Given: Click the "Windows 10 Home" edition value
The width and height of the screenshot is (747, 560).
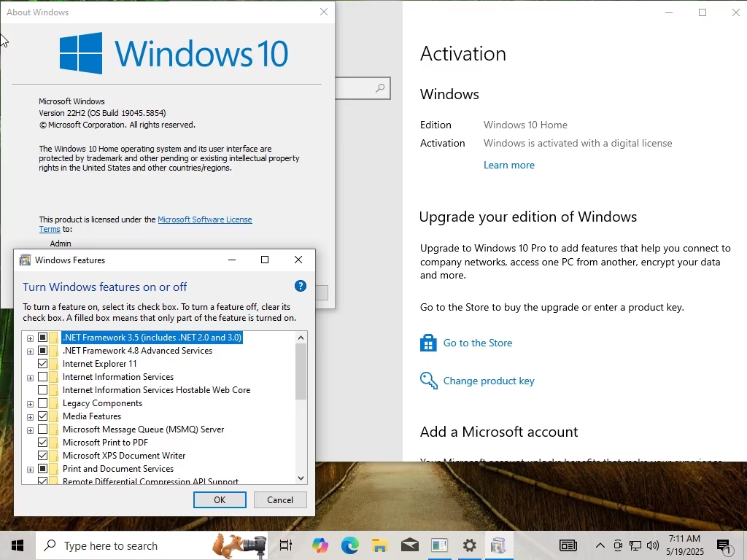Looking at the screenshot, I should coord(525,125).
